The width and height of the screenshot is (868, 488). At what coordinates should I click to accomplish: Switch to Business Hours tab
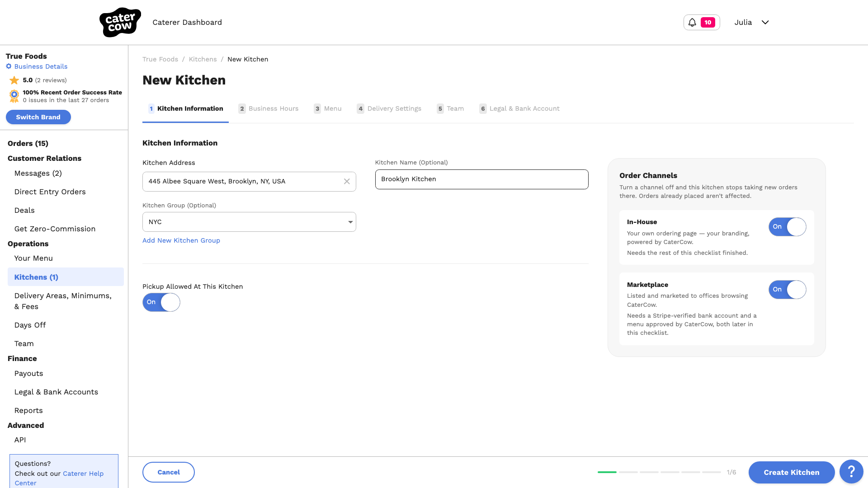point(269,108)
